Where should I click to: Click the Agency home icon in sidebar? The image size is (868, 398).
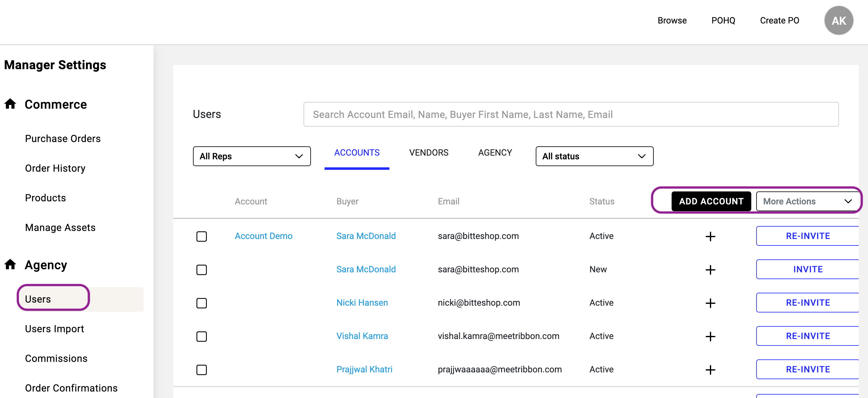pos(10,265)
